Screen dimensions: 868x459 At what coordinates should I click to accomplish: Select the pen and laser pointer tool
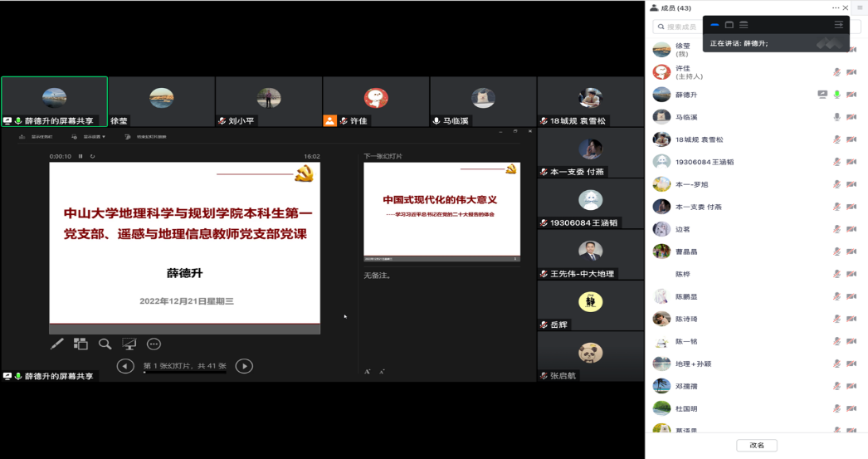57,344
